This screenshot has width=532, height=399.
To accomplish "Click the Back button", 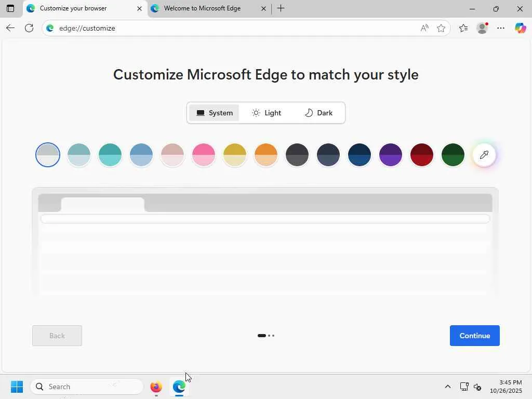I will point(57,336).
